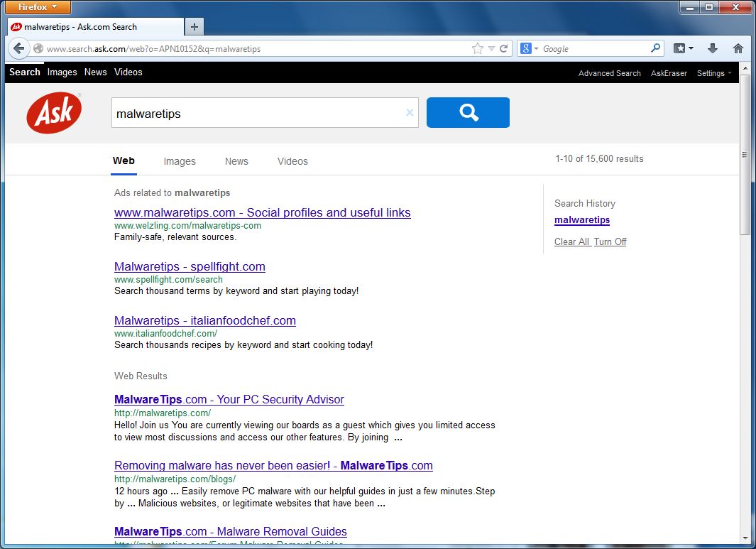
Task: Clear the search box with the X
Action: coord(410,112)
